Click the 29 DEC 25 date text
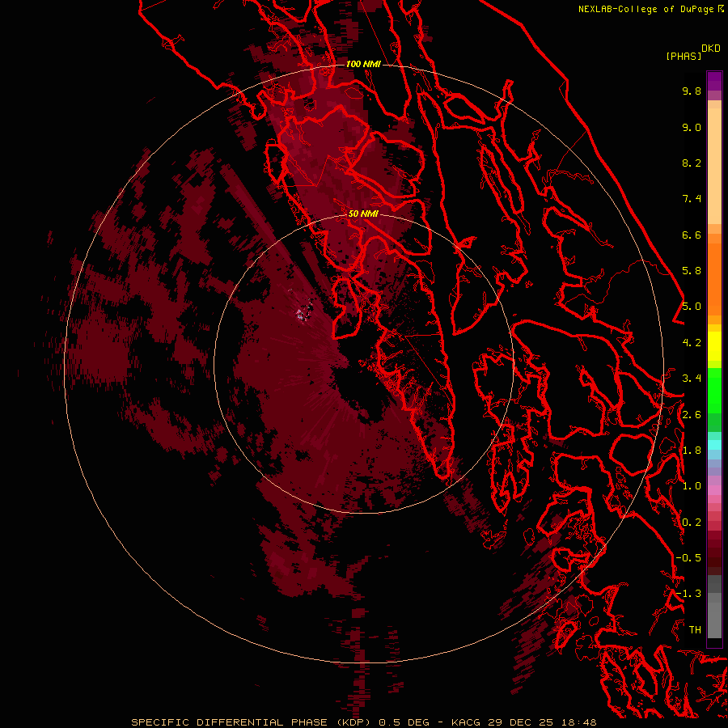This screenshot has width=728, height=728. click(520, 722)
